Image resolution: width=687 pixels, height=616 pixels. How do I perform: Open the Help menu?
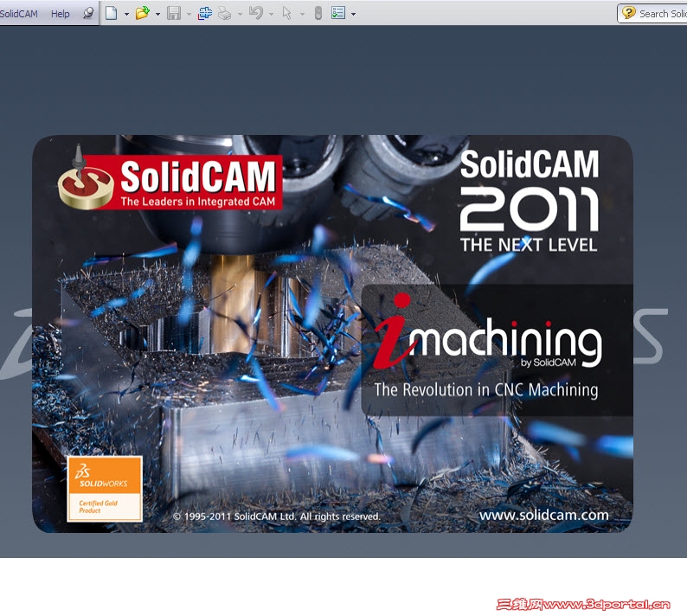click(x=60, y=14)
